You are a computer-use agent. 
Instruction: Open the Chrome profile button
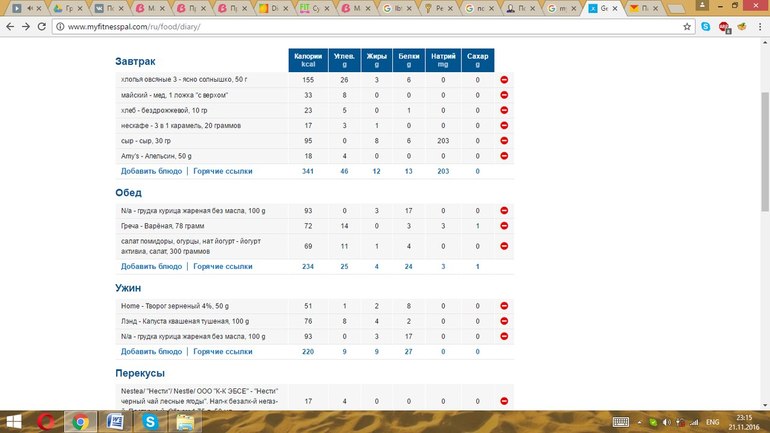click(702, 5)
